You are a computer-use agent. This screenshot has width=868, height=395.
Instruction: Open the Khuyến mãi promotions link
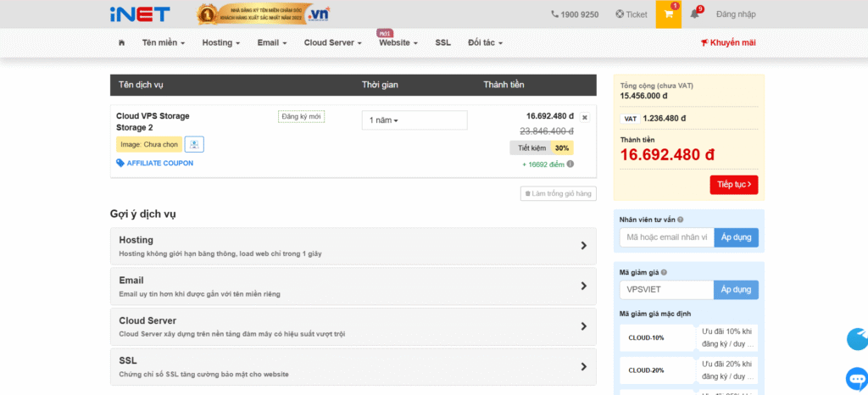click(728, 43)
